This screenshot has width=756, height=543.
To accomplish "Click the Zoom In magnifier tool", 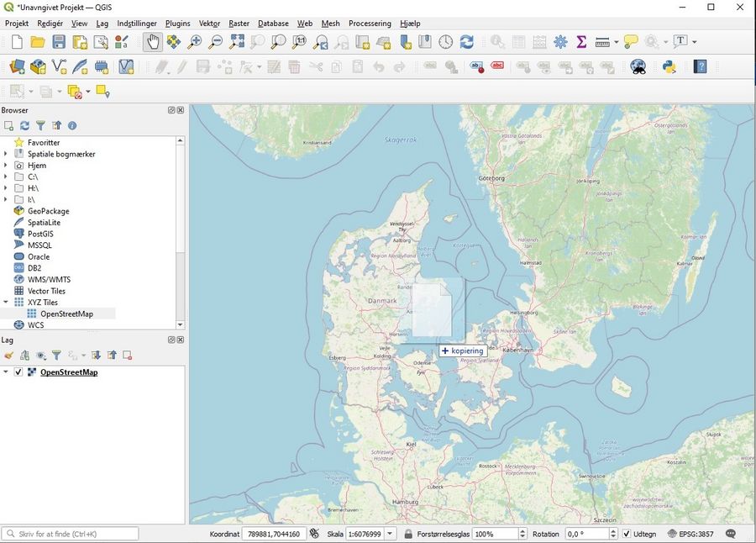I will (x=195, y=42).
